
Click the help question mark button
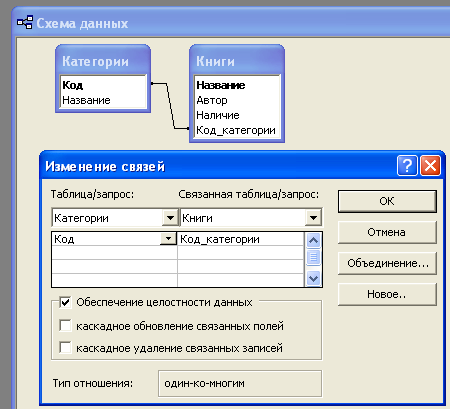(x=407, y=165)
